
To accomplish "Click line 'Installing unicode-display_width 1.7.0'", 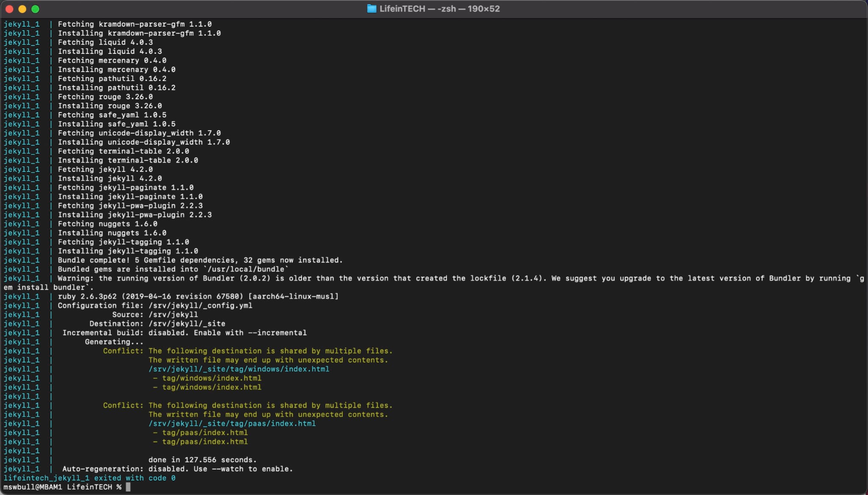I will pos(144,142).
